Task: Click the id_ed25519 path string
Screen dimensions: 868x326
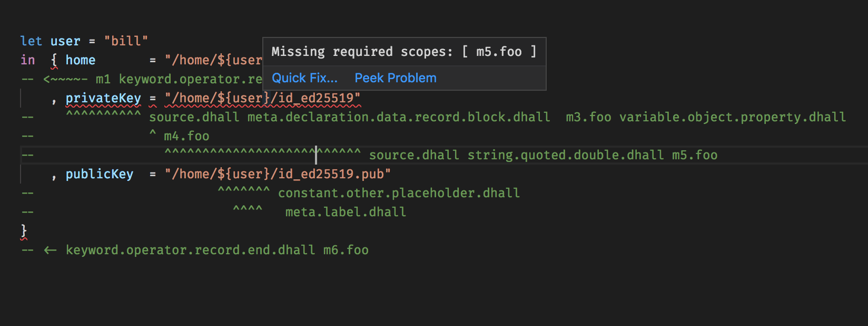Action: tap(316, 98)
